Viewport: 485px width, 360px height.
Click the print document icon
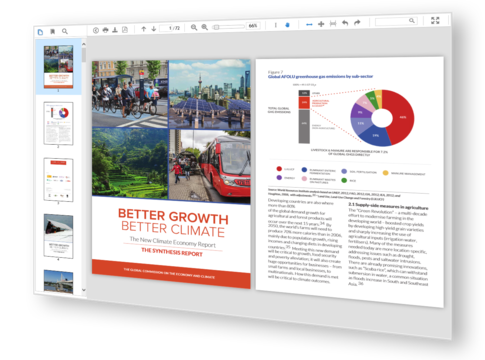[105, 30]
